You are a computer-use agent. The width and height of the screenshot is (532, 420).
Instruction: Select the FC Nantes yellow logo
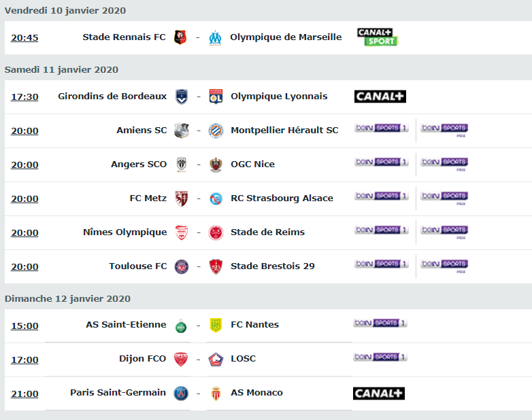point(216,325)
